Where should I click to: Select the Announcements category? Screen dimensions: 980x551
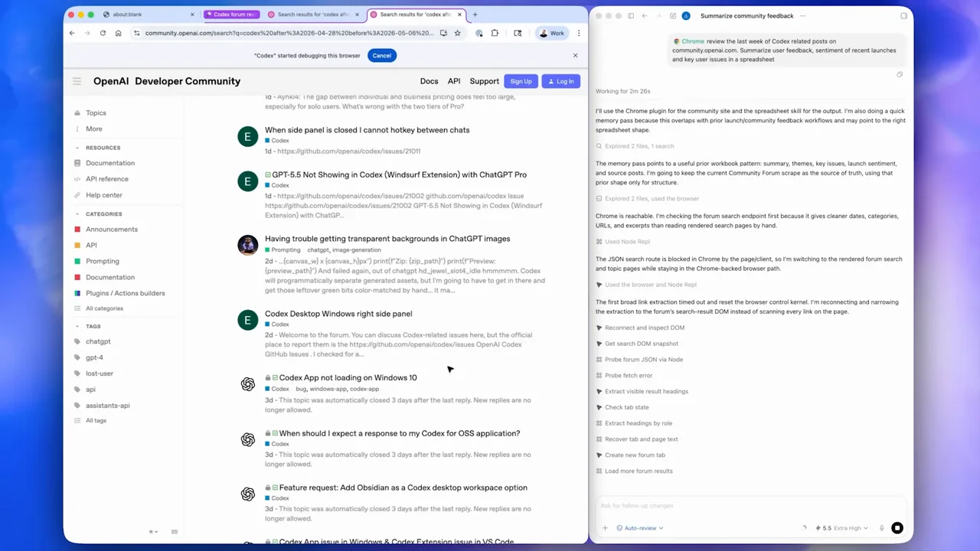click(x=111, y=230)
